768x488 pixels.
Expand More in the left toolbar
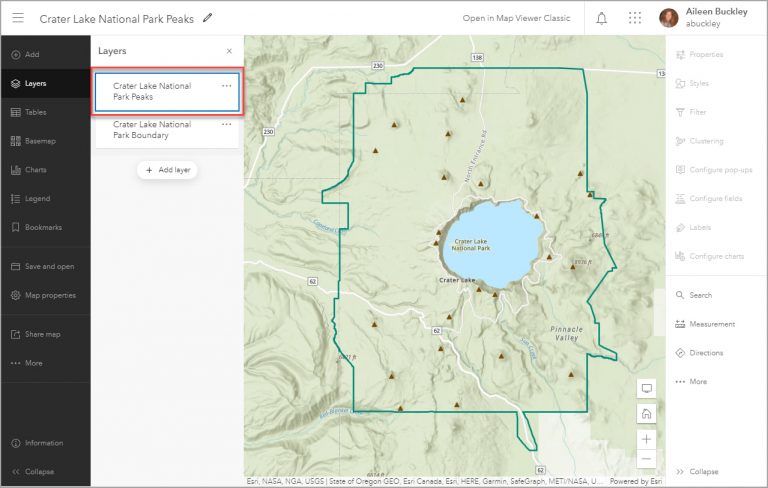[46, 363]
